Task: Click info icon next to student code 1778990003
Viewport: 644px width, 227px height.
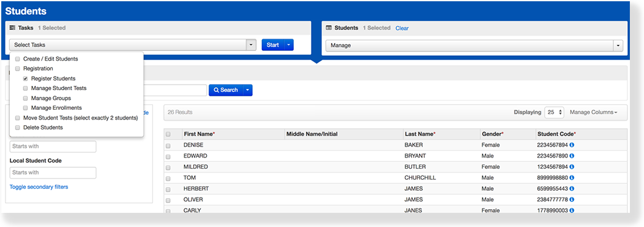Action: click(572, 210)
